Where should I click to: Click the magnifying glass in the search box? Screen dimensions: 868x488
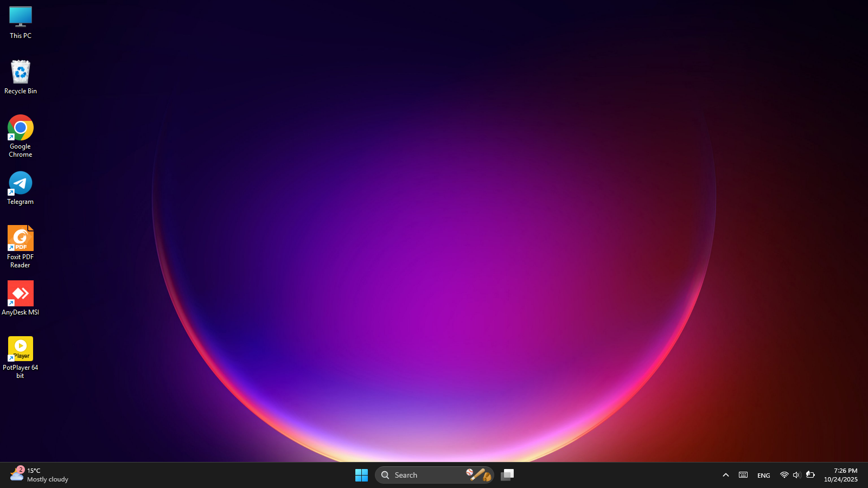(385, 475)
